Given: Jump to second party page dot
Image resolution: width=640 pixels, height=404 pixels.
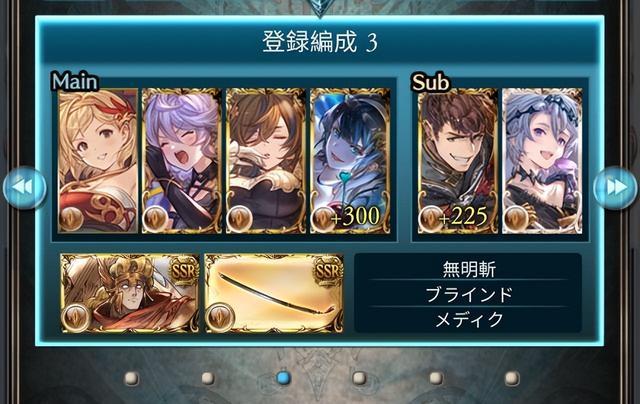Looking at the screenshot, I should [207, 378].
